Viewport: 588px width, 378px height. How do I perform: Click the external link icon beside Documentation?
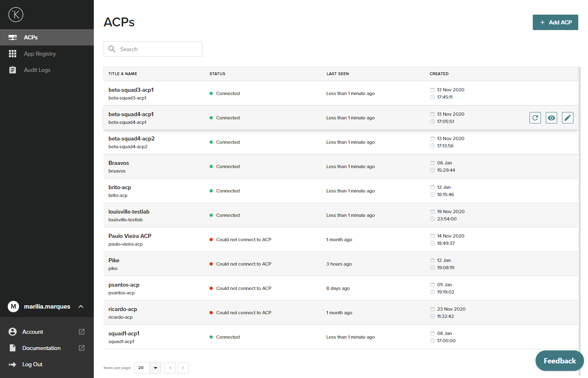82,348
